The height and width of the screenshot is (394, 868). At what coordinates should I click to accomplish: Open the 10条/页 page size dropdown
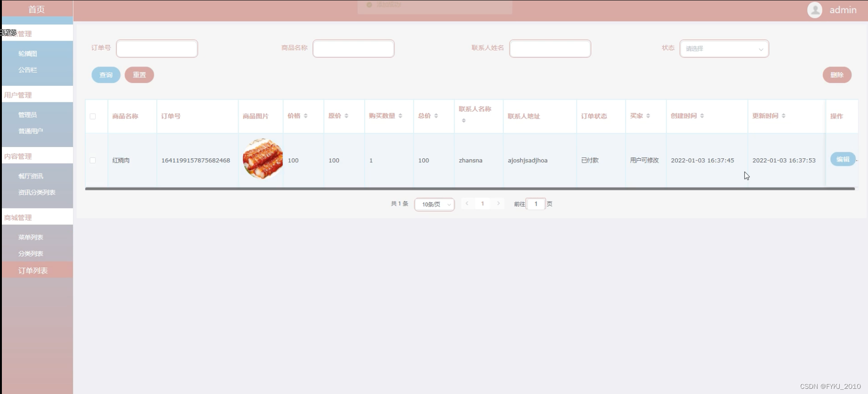(434, 204)
